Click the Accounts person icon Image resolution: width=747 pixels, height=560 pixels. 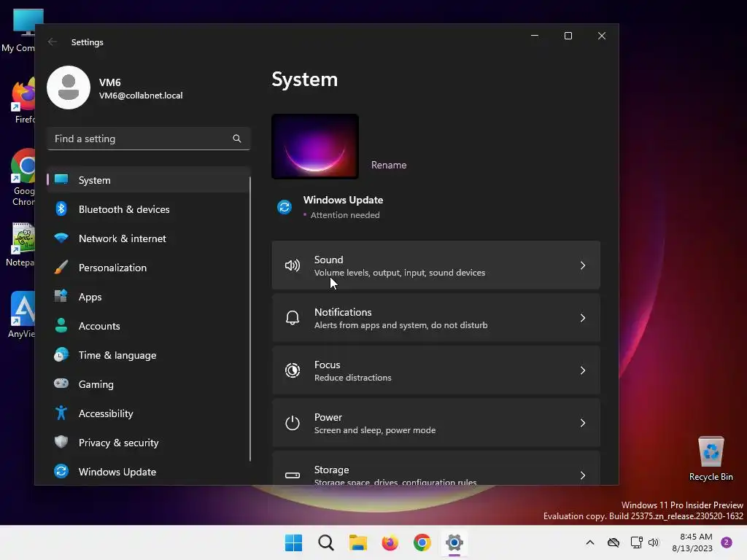pos(61,325)
